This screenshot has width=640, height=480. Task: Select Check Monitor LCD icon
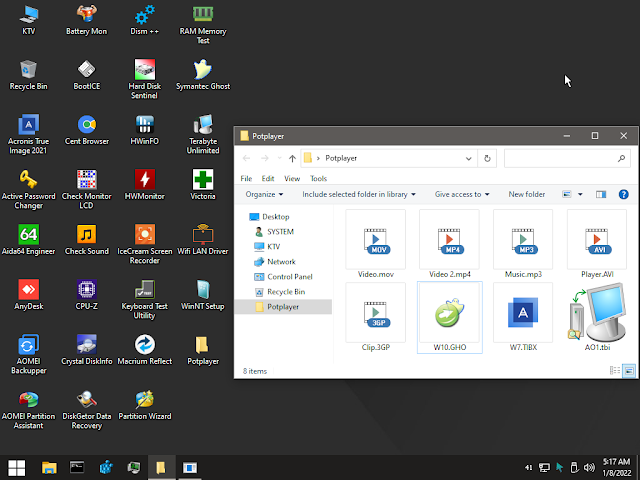(87, 189)
